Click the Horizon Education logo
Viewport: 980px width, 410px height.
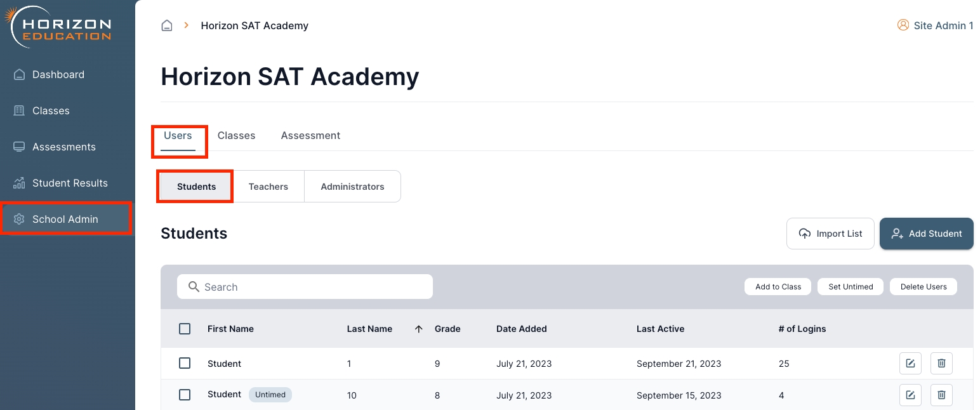pyautogui.click(x=59, y=27)
